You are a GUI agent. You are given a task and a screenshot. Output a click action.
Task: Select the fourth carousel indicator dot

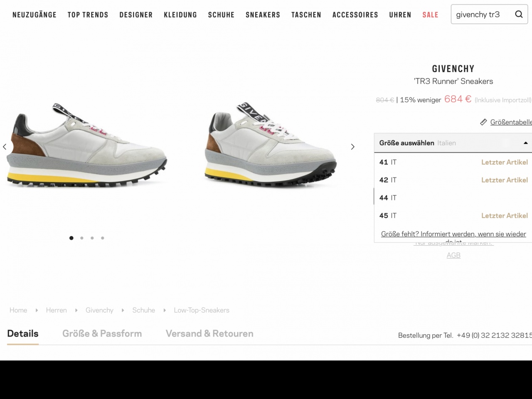click(x=103, y=238)
